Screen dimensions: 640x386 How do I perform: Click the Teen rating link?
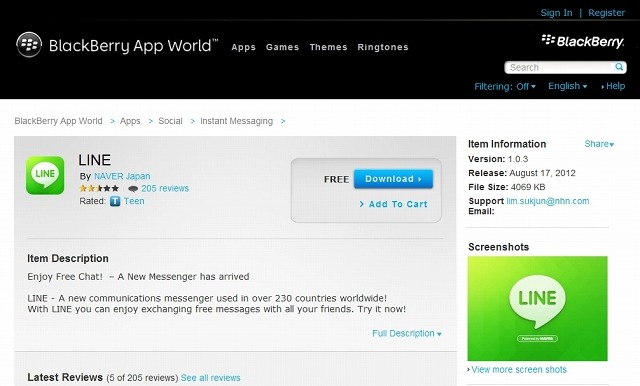tap(134, 201)
